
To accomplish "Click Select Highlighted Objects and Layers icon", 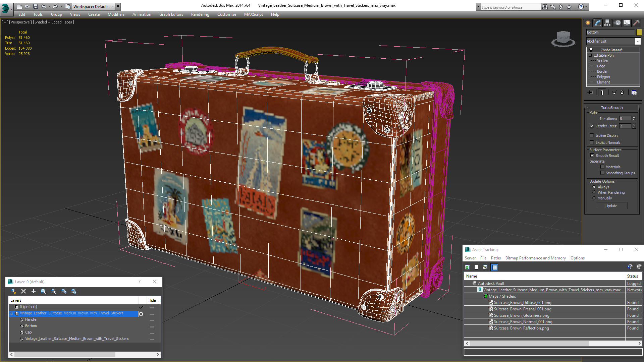I will 44,291.
